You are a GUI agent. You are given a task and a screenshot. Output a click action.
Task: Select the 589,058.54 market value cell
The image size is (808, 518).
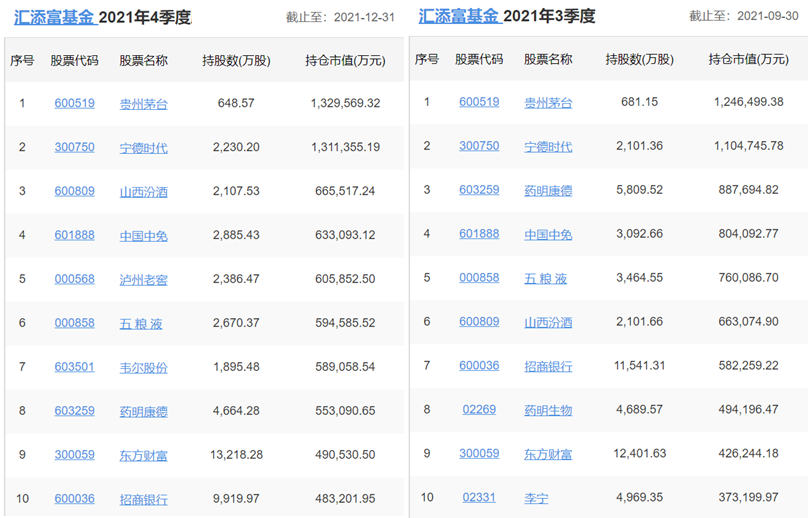click(345, 367)
